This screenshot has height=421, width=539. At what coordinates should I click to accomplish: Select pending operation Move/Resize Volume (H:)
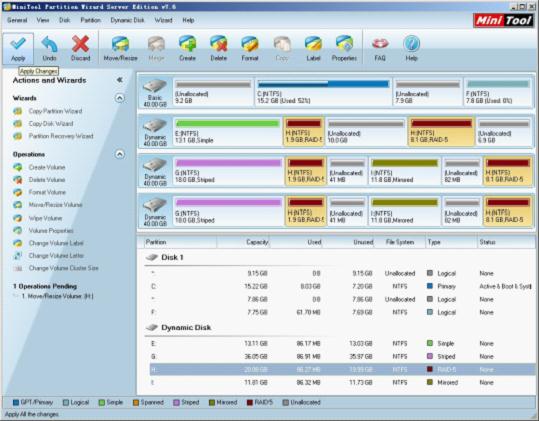[x=57, y=296]
